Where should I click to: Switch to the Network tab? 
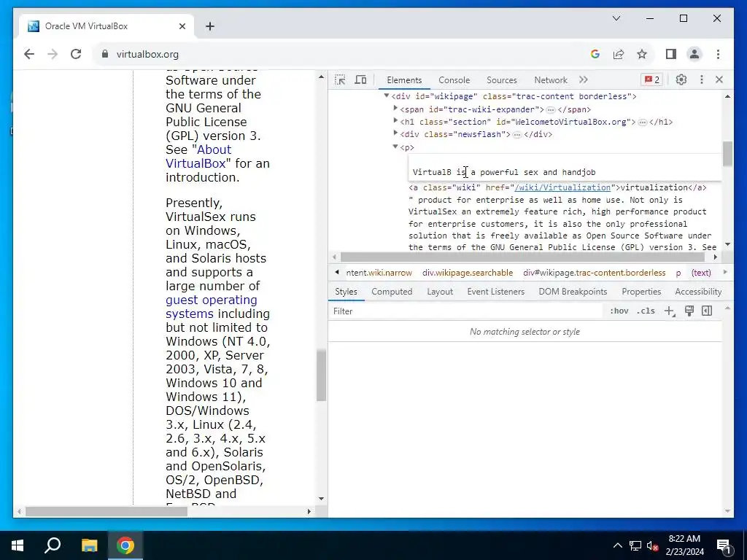pyautogui.click(x=551, y=80)
